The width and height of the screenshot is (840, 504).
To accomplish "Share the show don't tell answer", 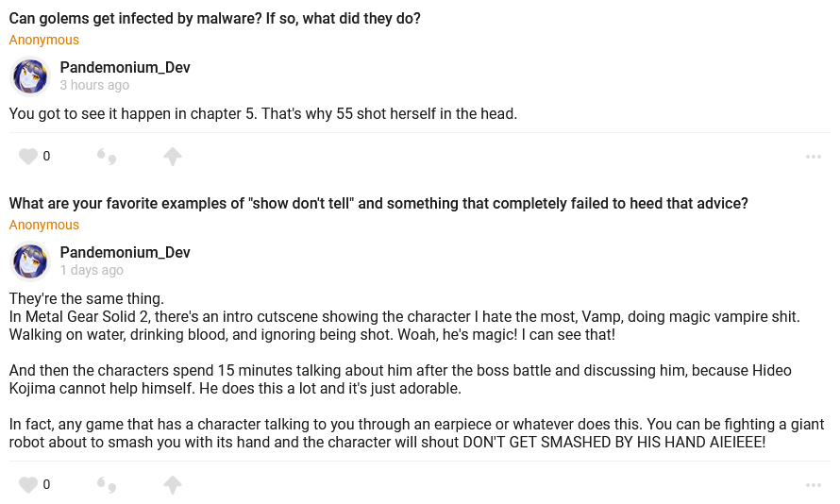I will (x=172, y=485).
